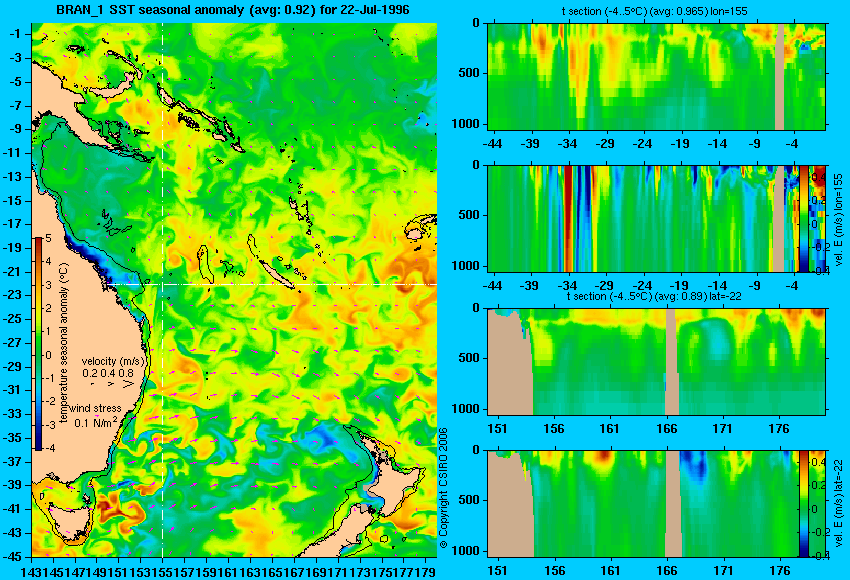The image size is (850, 580).
Task: Select the lon=155 temperature section plot
Action: [656, 76]
